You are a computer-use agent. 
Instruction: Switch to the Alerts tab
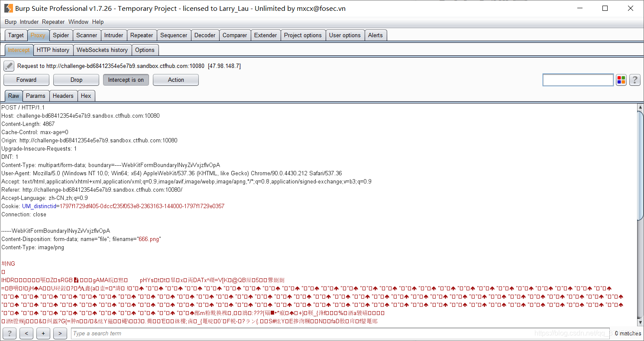pyautogui.click(x=375, y=35)
